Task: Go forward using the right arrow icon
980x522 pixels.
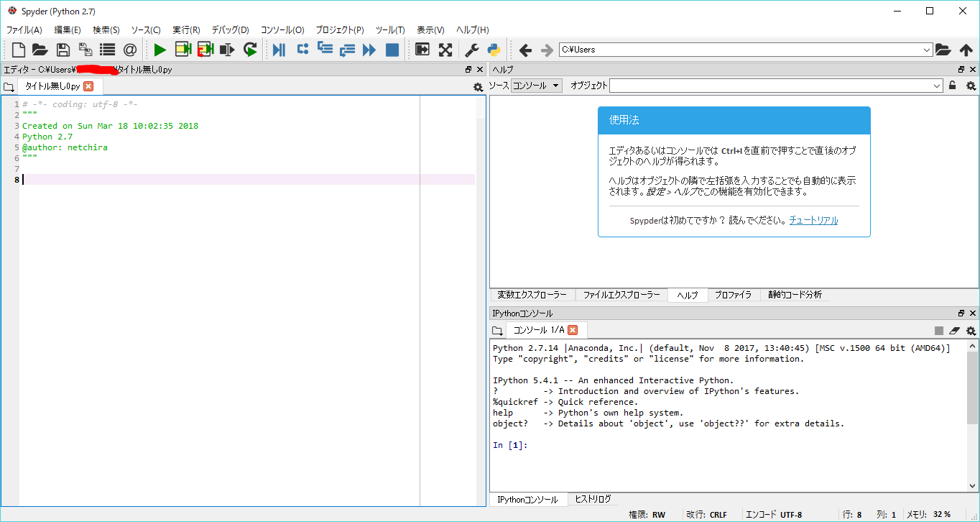Action: point(547,50)
